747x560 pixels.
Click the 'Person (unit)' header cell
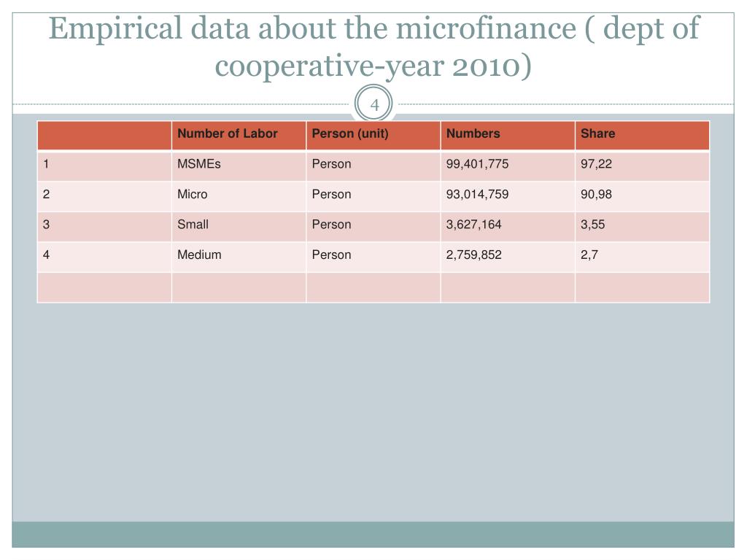[373, 136]
